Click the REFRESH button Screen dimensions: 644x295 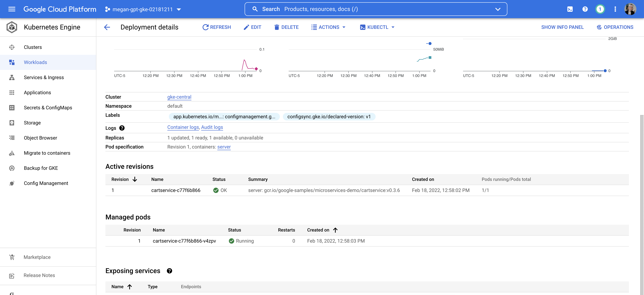pos(217,27)
